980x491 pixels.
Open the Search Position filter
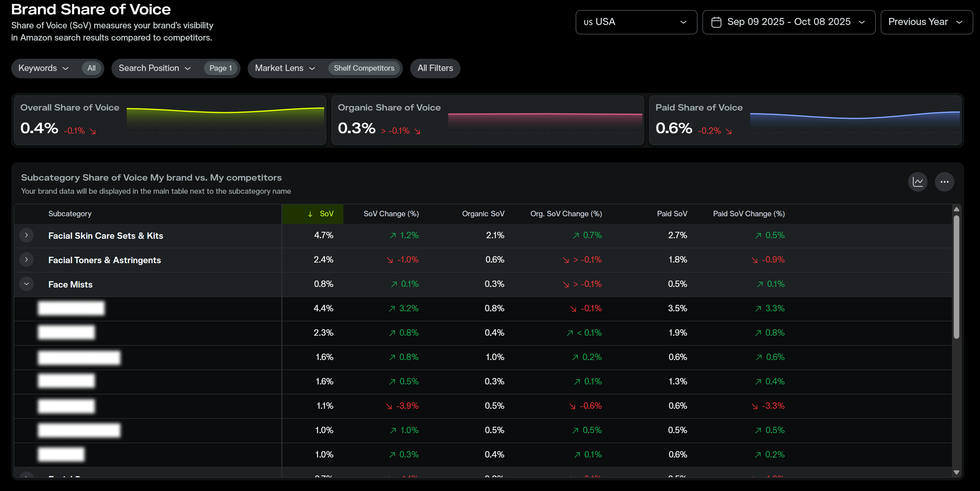click(x=154, y=69)
